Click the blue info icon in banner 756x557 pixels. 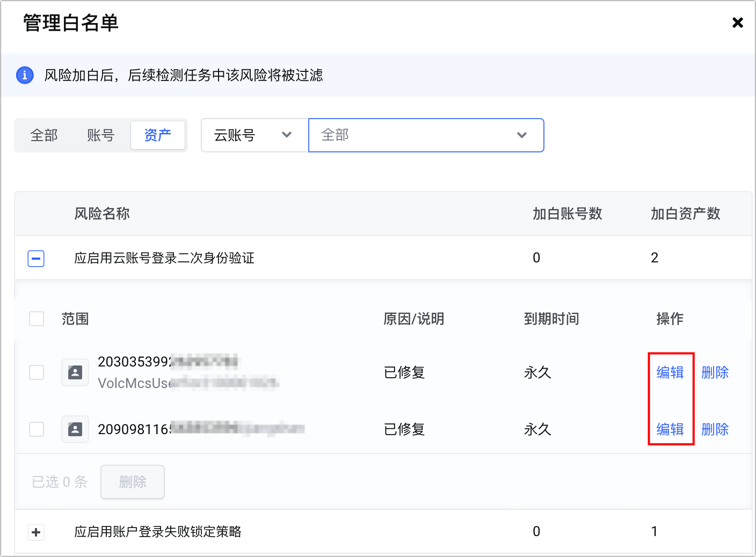(x=25, y=75)
